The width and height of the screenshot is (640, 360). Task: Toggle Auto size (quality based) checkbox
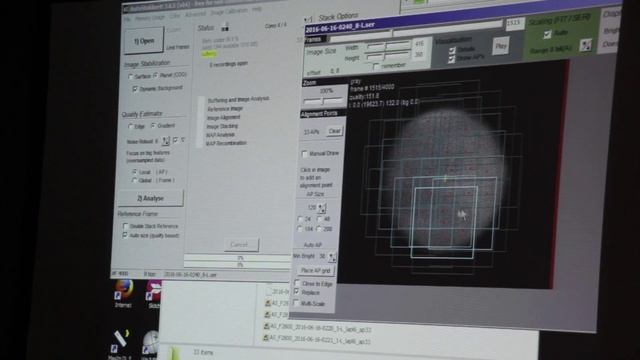pos(125,235)
